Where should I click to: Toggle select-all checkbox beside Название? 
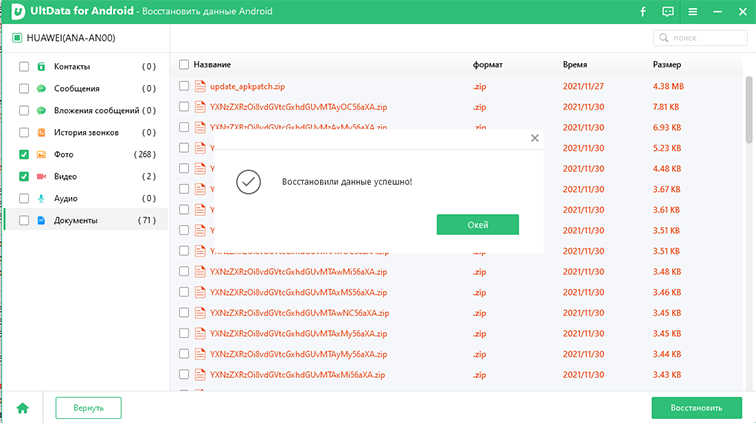183,64
